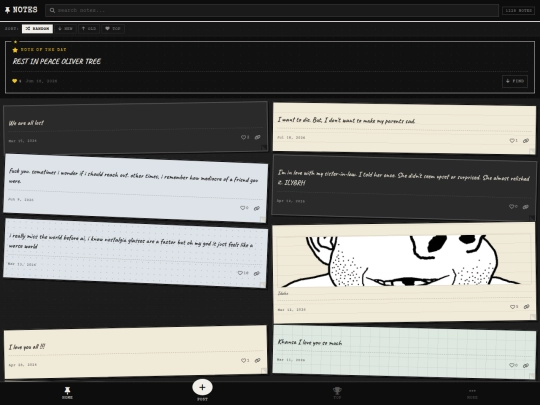Open the More tab in bottom bar
This screenshot has width=540, height=405.
[x=472, y=393]
